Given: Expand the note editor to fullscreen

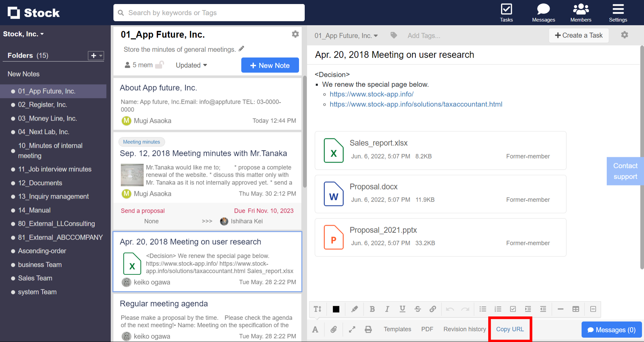Looking at the screenshot, I should click(352, 329).
